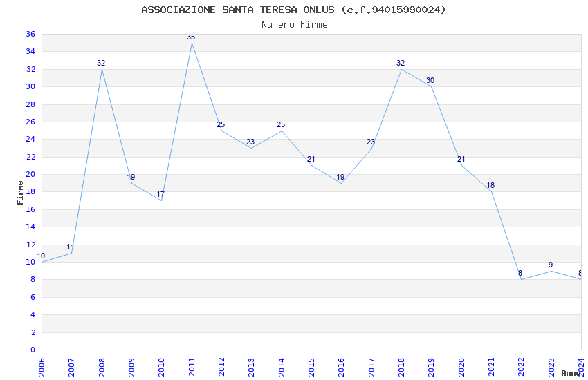Click data label 17 for 2010
This screenshot has width=588, height=380.
point(160,194)
